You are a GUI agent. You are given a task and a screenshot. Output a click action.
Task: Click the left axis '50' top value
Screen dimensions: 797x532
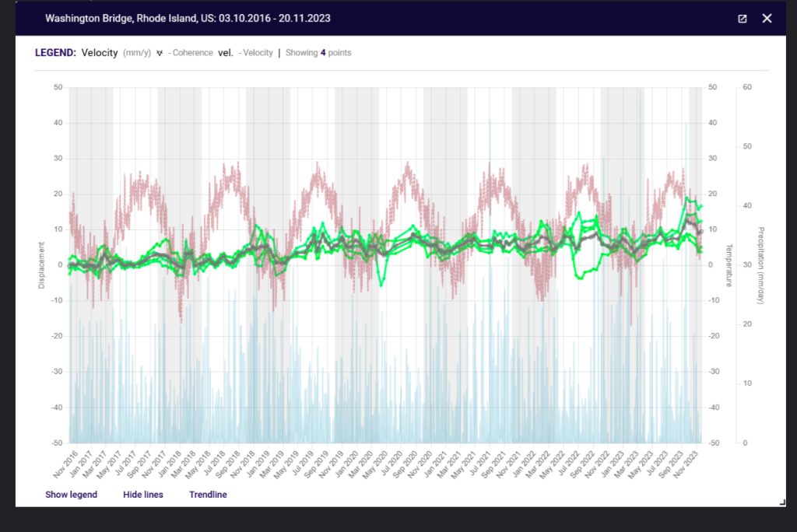point(58,87)
